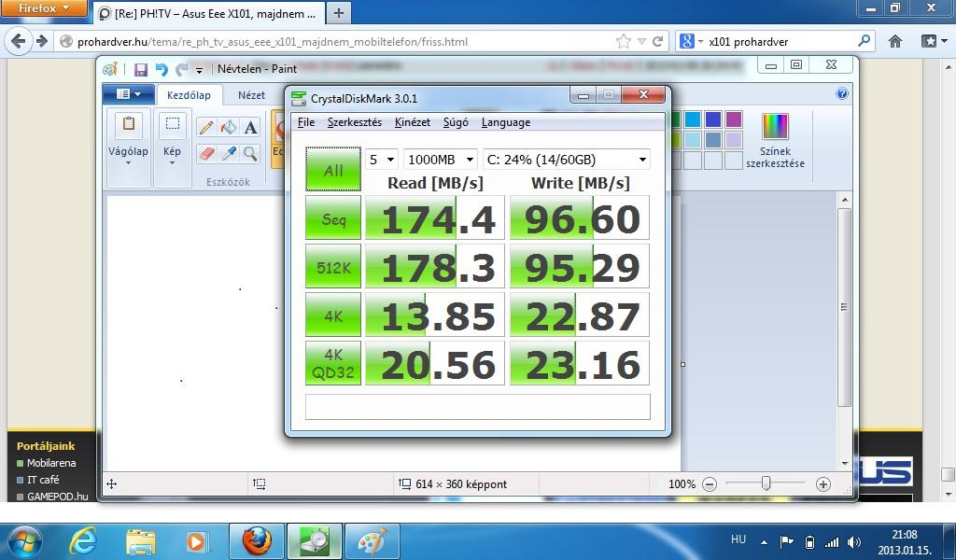Click the Firefox Back arrow

[x=19, y=41]
